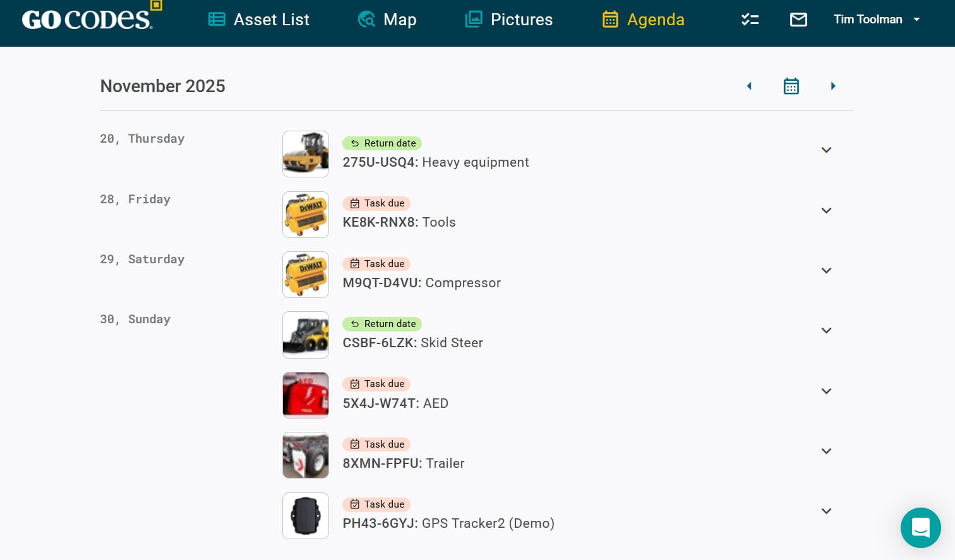Click the M9QT-D4VU Compressor title

click(421, 283)
